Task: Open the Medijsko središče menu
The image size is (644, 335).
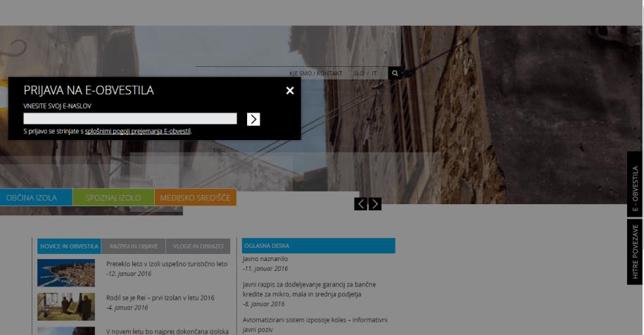Action: (x=195, y=198)
